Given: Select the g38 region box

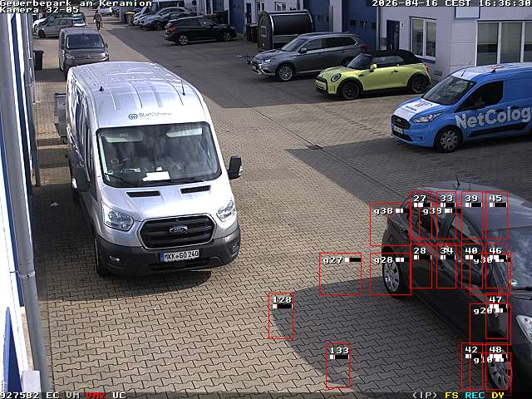Looking at the screenshot, I should pos(389,223).
